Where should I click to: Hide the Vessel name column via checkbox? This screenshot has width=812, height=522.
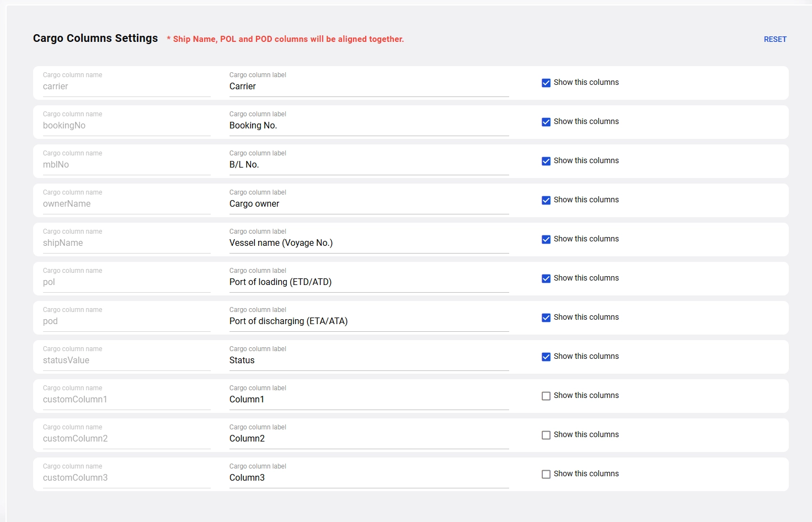click(x=546, y=239)
